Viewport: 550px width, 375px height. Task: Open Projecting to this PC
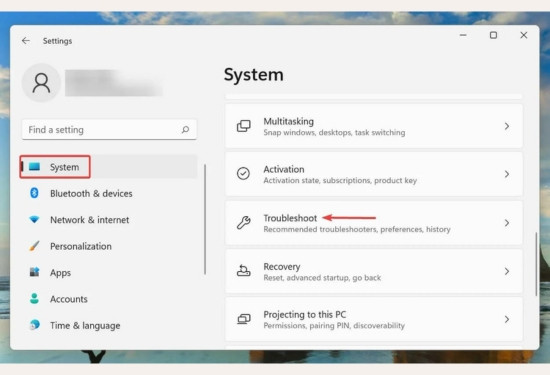pyautogui.click(x=374, y=319)
